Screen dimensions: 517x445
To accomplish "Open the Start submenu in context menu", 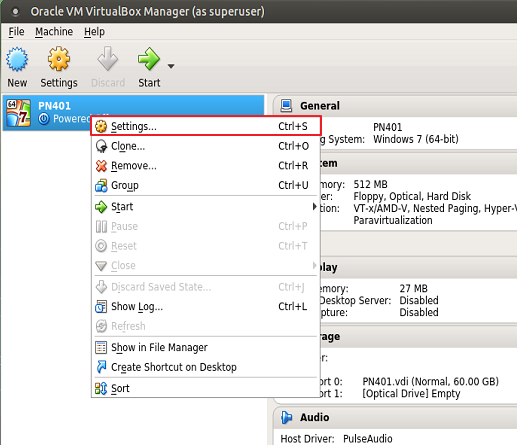I will 206,207.
